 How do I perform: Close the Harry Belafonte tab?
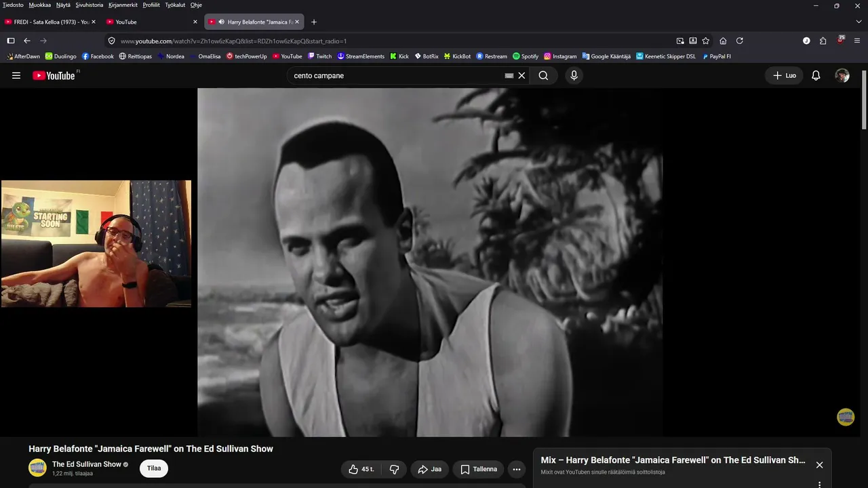[x=297, y=22]
